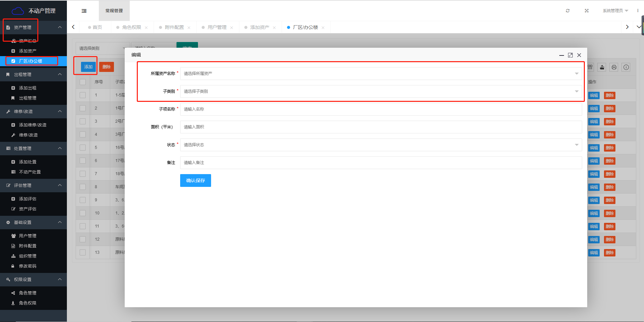Viewport: 644px width, 322px height.
Task: Open the 系统管理员 user dropdown
Action: coord(615,11)
